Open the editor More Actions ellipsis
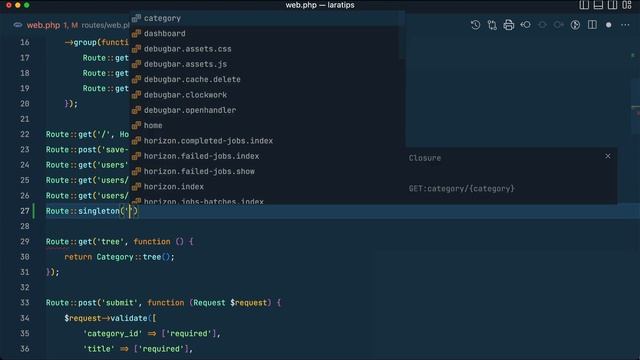The width and height of the screenshot is (640, 360). 625,25
